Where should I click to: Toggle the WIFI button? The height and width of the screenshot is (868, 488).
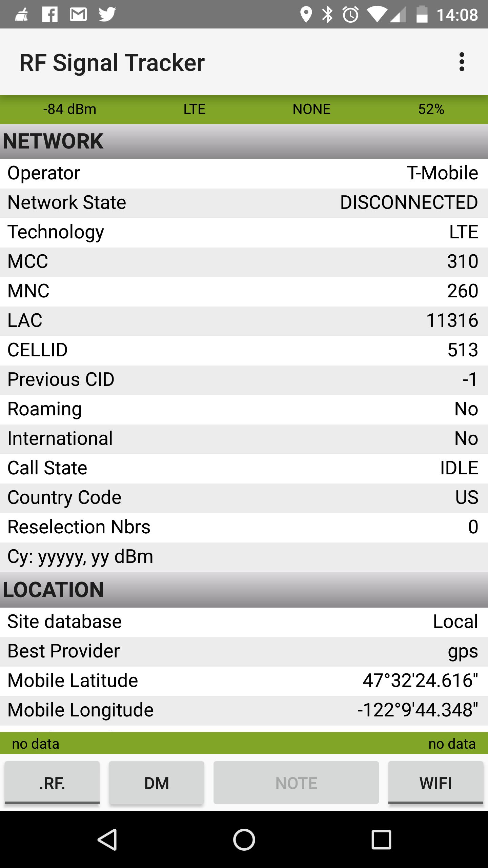(435, 783)
